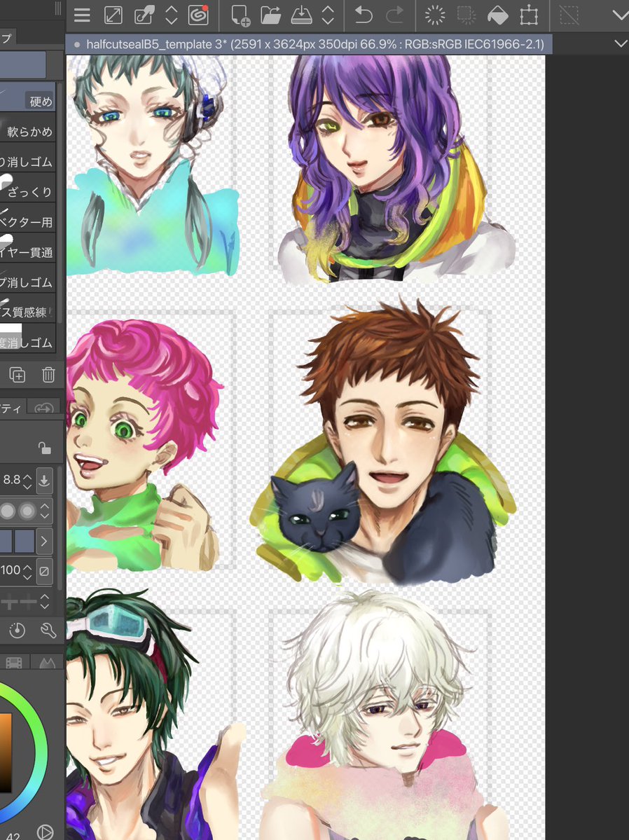Activate the scale/rotate transform icon
This screenshot has height=840, width=629.
529,15
